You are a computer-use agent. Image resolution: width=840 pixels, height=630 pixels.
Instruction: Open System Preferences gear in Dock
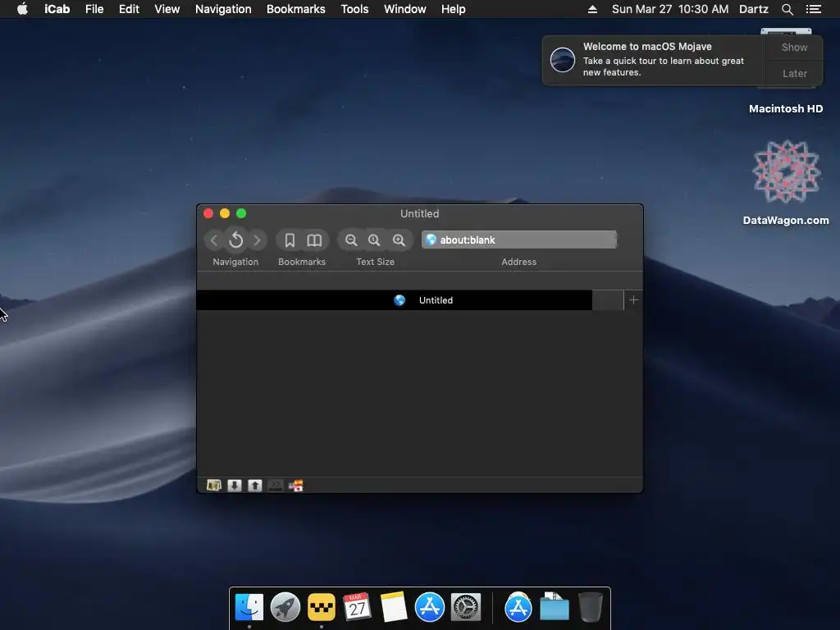coord(466,607)
